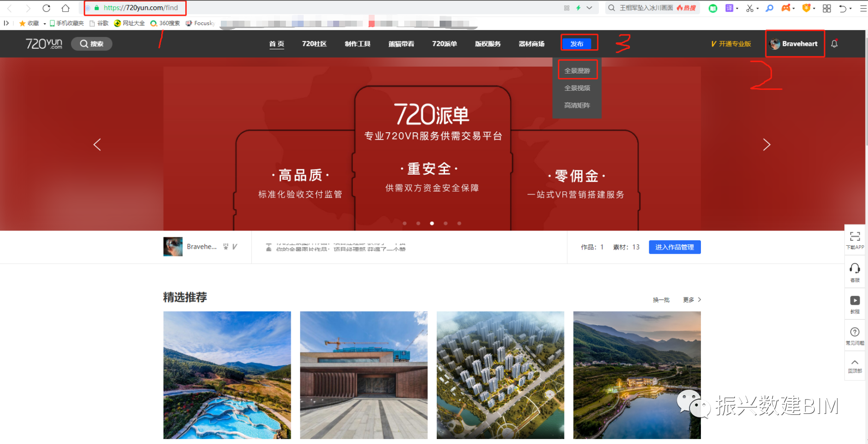This screenshot has height=444, width=868.
Task: Select 全景视频 from the publish menu
Action: [x=577, y=88]
